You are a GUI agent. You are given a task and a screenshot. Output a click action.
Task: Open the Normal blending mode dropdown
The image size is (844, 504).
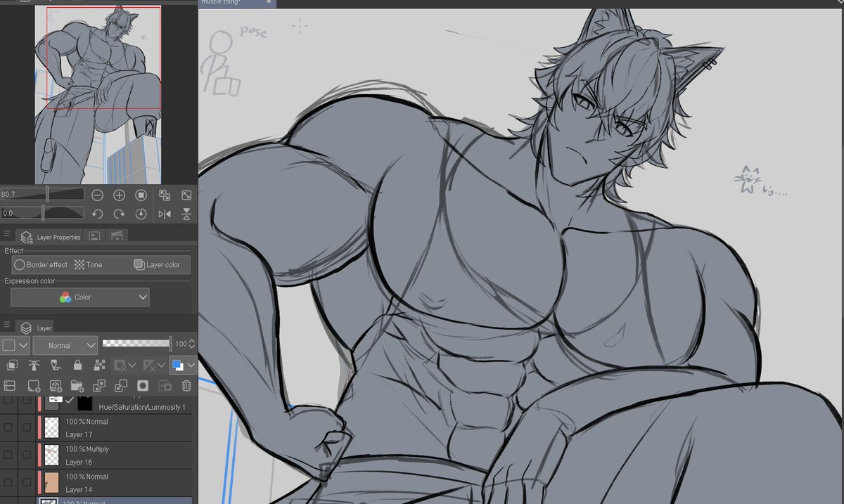65,344
